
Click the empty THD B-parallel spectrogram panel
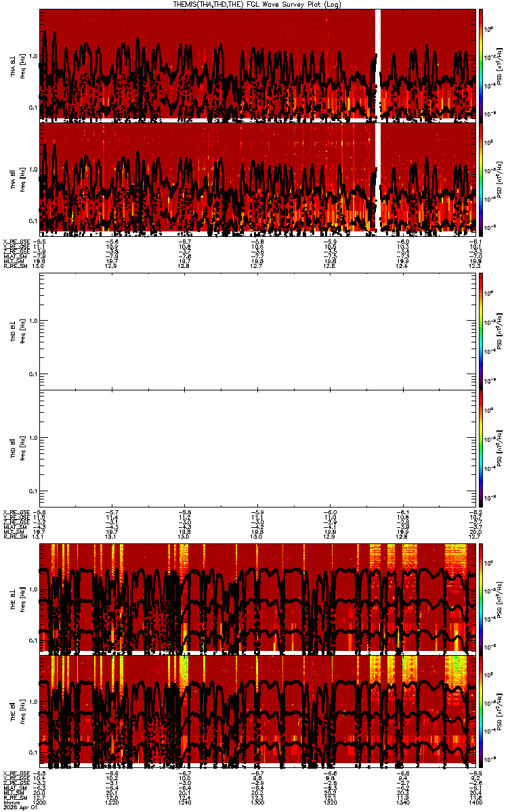(257, 448)
